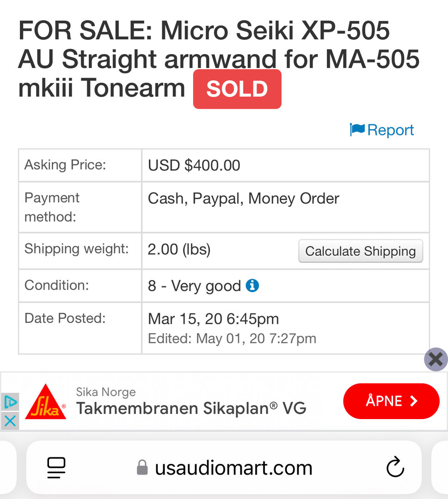Click the USD $400.00 asking price
This screenshot has height=499, width=448.
click(194, 165)
